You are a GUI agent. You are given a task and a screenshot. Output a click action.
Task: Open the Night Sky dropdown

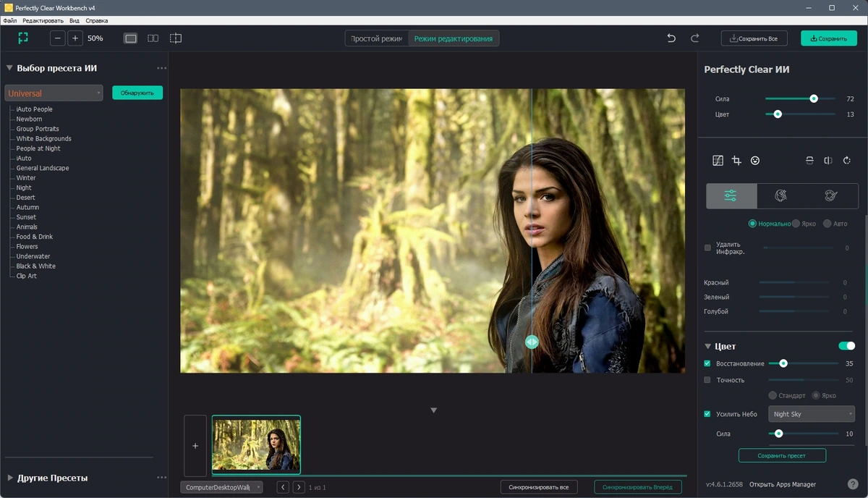pos(812,414)
